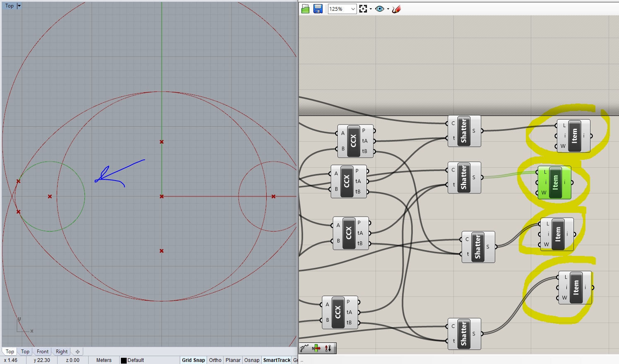The height and width of the screenshot is (364, 619).
Task: Click the green Open File folder icon
Action: click(306, 9)
